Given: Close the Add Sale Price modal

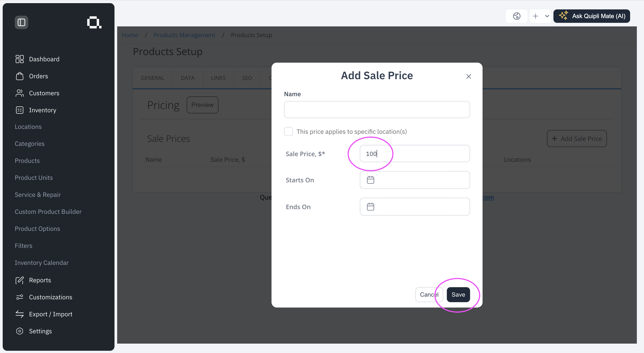Looking at the screenshot, I should (x=468, y=77).
